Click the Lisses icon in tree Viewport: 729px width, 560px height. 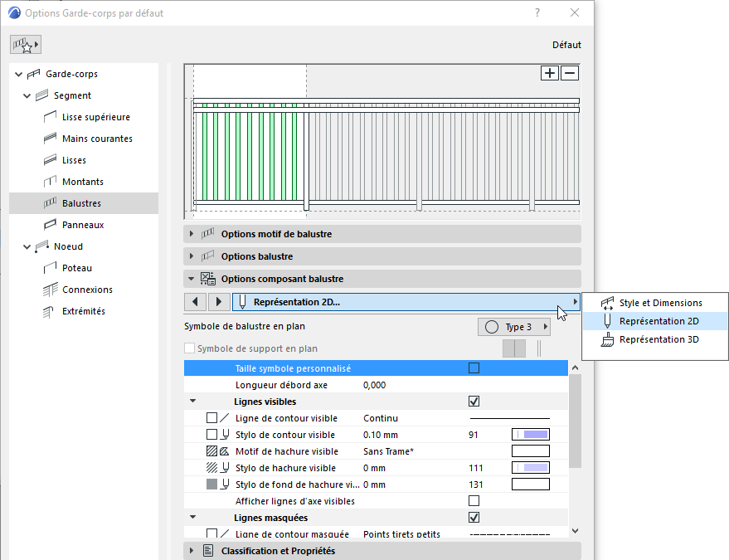pos(51,160)
